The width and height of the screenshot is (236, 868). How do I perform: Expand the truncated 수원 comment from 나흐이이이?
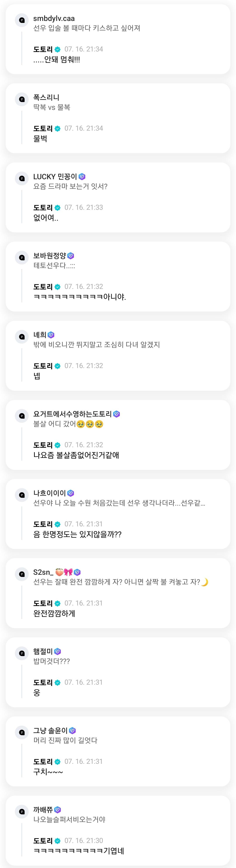tap(119, 503)
